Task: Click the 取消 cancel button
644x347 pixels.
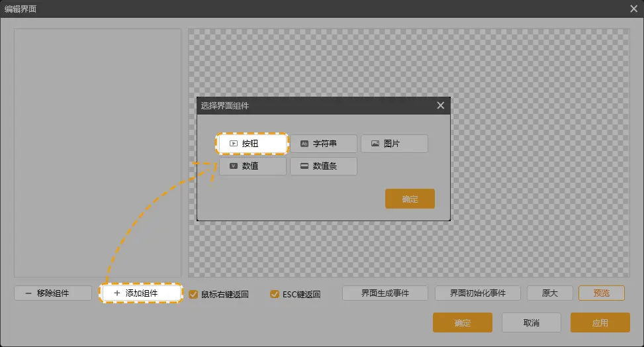Action: [x=531, y=322]
